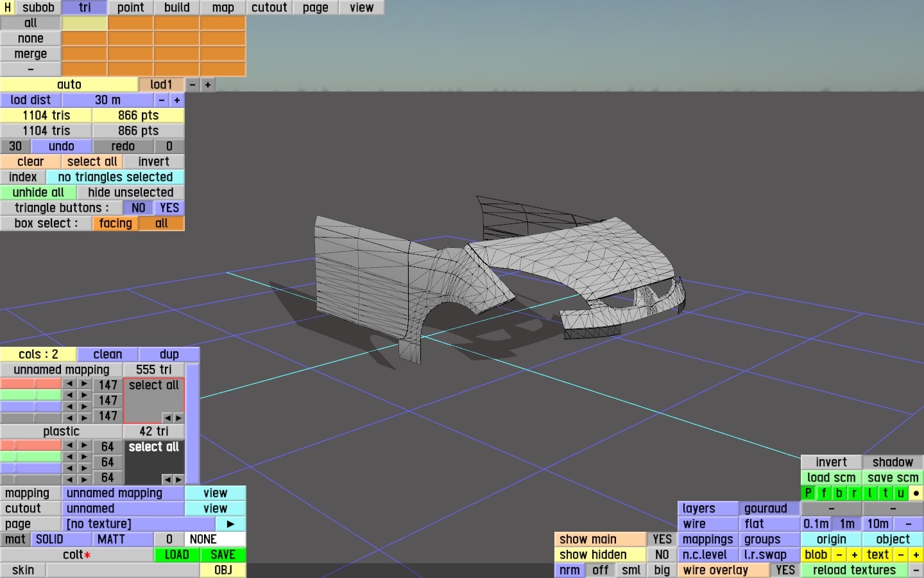This screenshot has width=924, height=578.
Task: Increase text size with the text plus button
Action: click(x=916, y=555)
